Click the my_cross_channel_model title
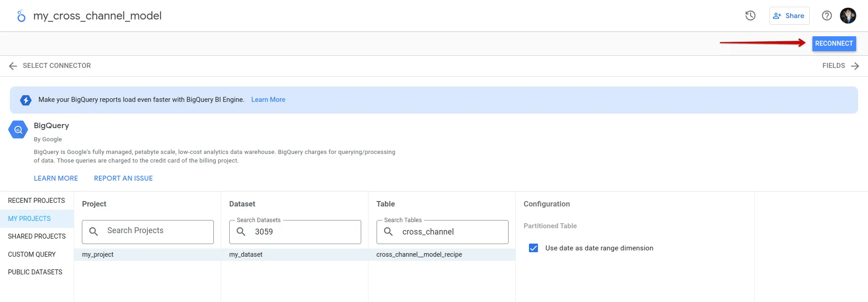This screenshot has width=868, height=302. click(x=98, y=16)
